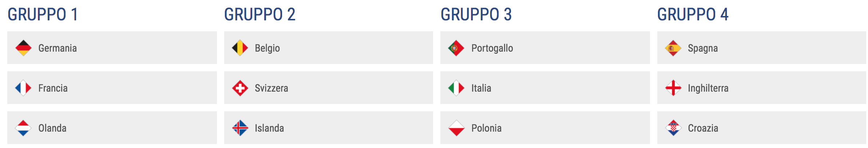Click the Swiss flag next to Svizzera
868x148 pixels.
click(240, 88)
